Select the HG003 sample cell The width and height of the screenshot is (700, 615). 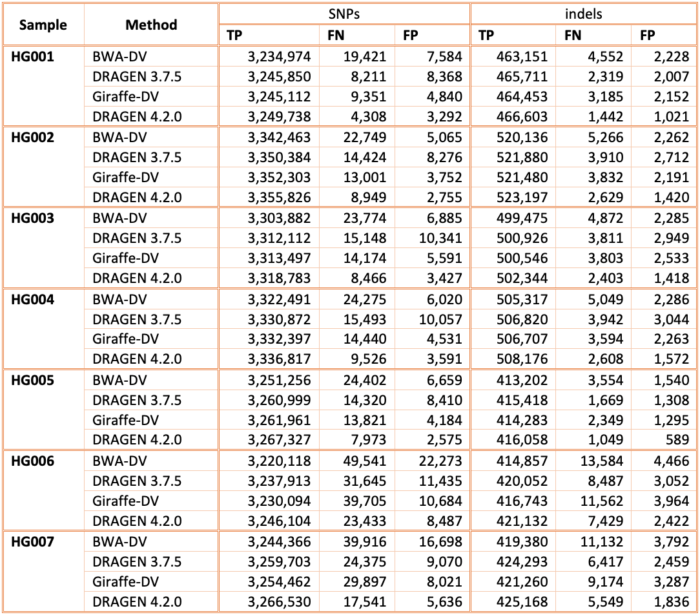pyautogui.click(x=32, y=218)
